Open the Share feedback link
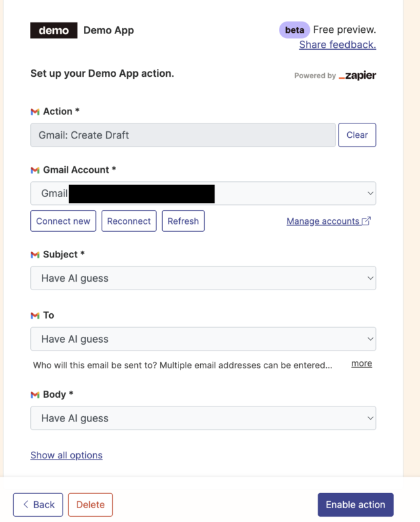420x522 pixels. [337, 45]
